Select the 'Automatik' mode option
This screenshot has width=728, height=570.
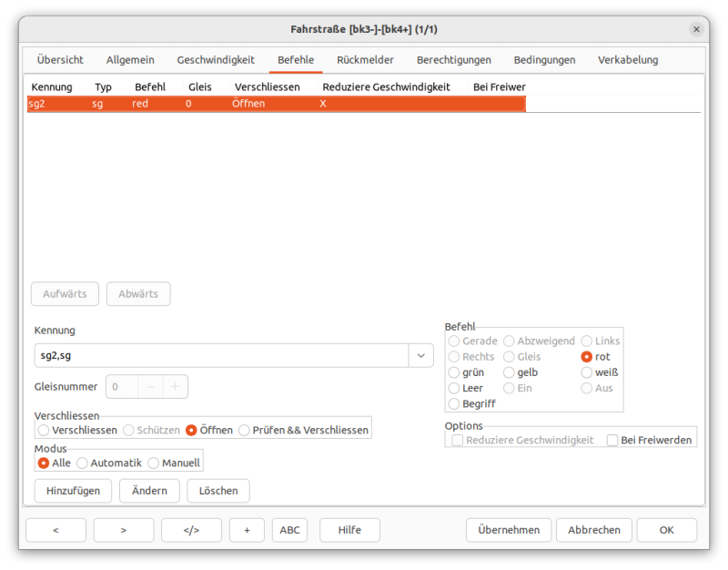click(x=83, y=463)
